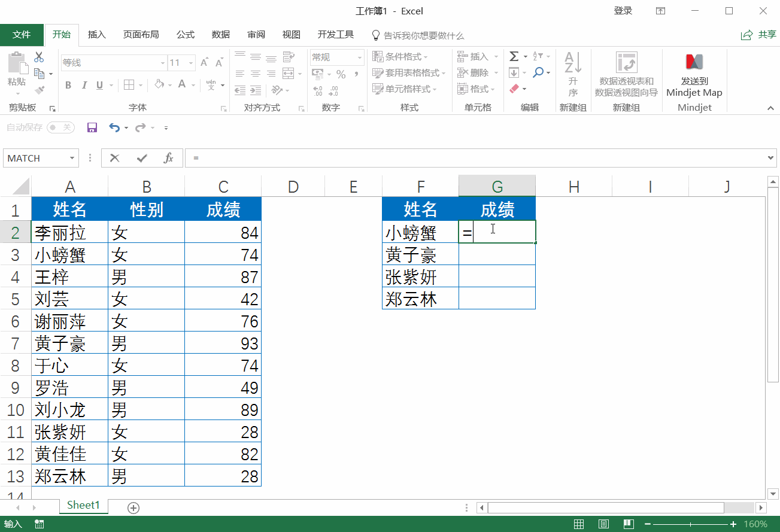Click the Undo icon

click(116, 127)
